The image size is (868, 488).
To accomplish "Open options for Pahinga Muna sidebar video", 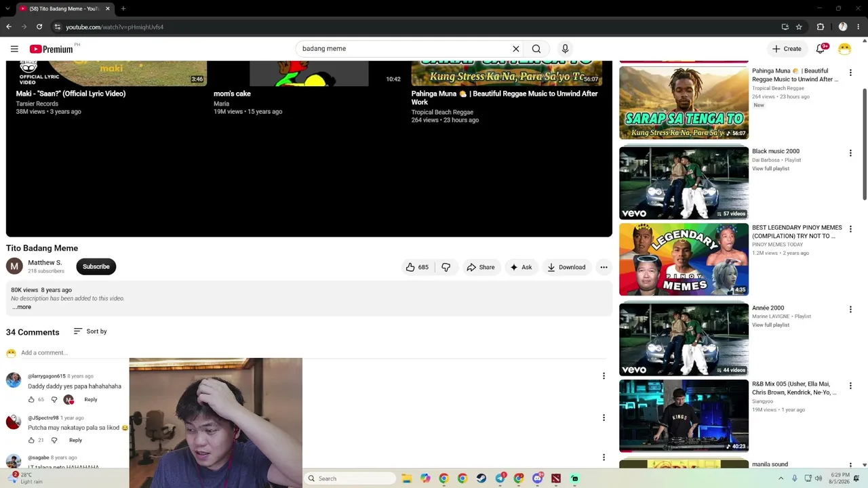I will [x=850, y=73].
